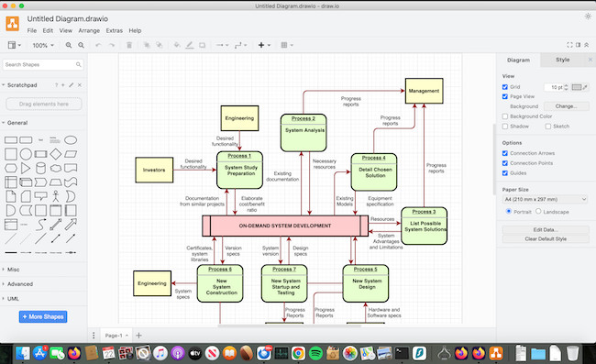This screenshot has width=596, height=364.
Task: Click the fill color bucket icon
Action: tap(177, 45)
